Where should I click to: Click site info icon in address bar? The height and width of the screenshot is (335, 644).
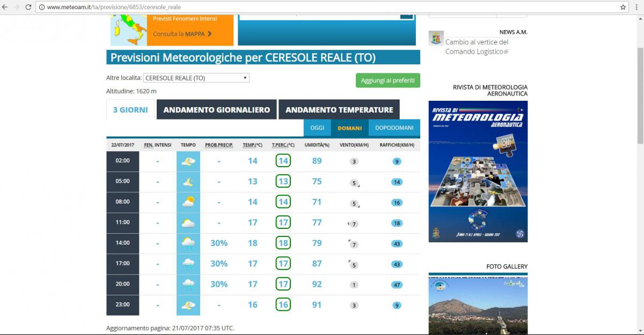[41, 7]
